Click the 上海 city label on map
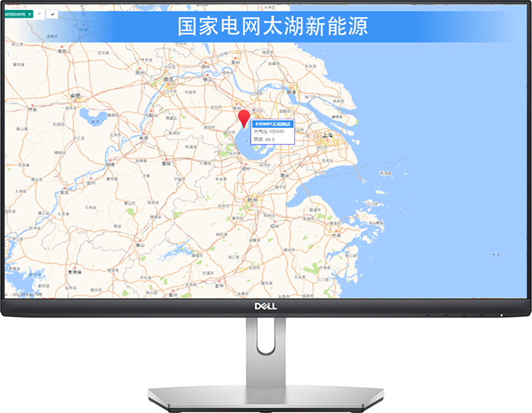532x413 pixels. pos(327,135)
